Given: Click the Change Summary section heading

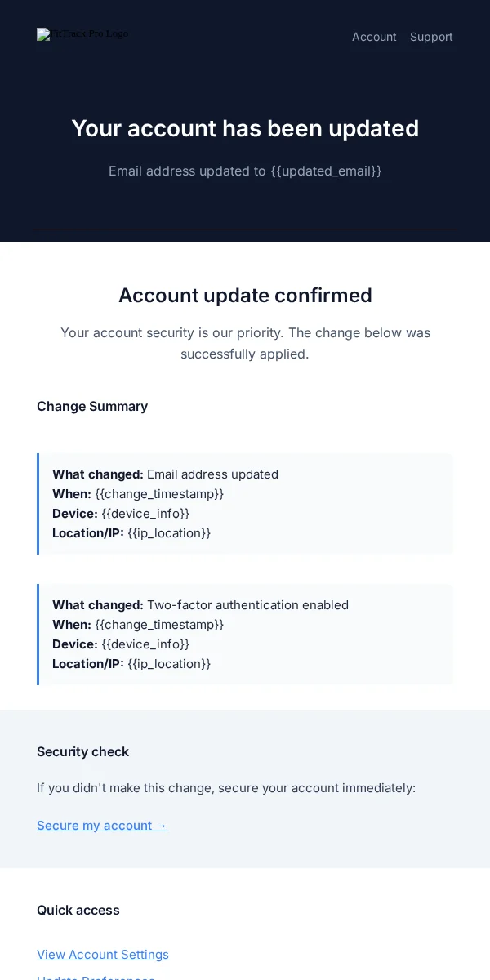Looking at the screenshot, I should pos(92,407).
